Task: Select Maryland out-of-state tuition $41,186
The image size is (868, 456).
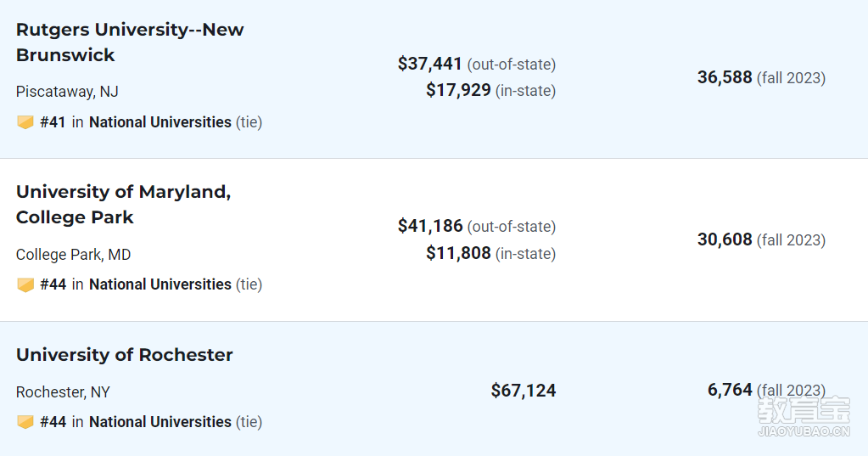Action: (x=429, y=226)
